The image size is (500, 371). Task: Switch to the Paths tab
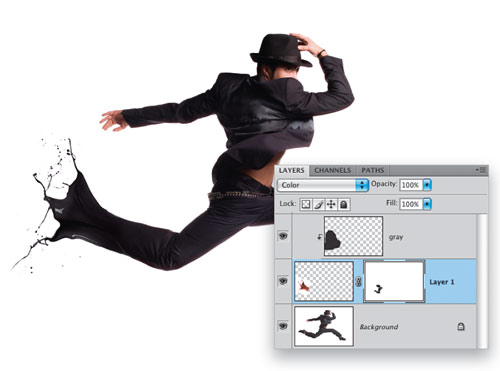click(x=373, y=170)
